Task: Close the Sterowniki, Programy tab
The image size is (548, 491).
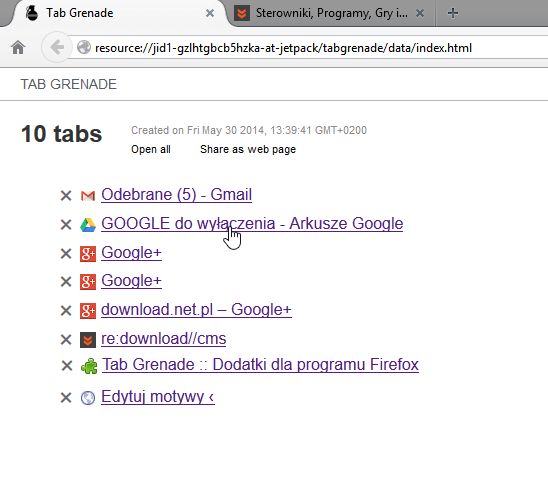Action: pos(420,13)
